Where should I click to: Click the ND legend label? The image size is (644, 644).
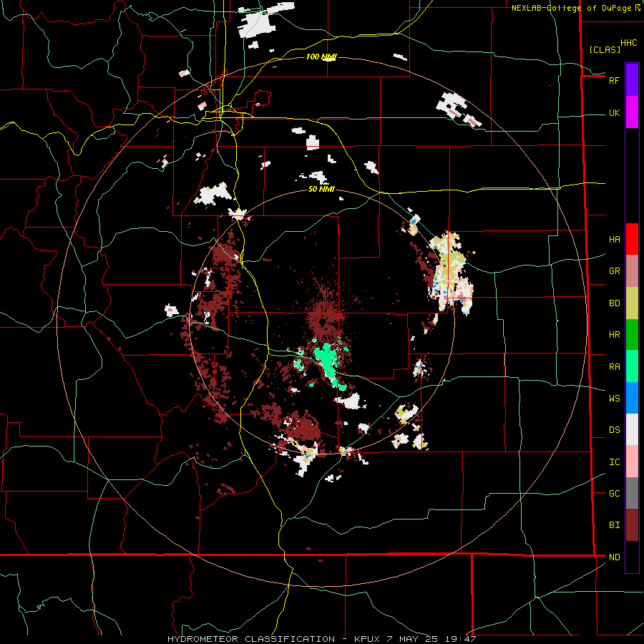coord(614,557)
